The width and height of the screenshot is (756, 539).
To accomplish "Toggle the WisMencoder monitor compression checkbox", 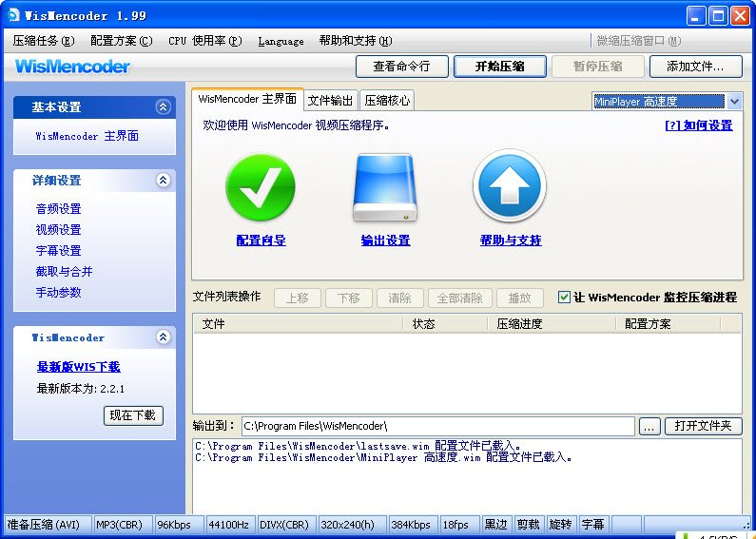I will (x=564, y=297).
